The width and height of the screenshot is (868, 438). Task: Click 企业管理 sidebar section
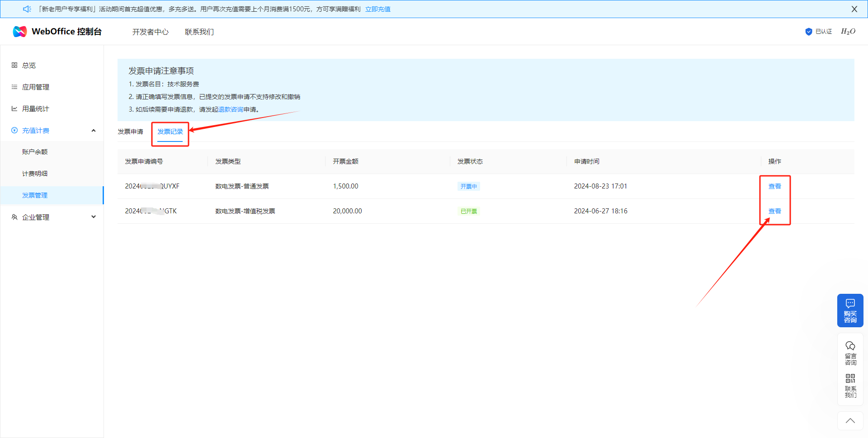36,217
